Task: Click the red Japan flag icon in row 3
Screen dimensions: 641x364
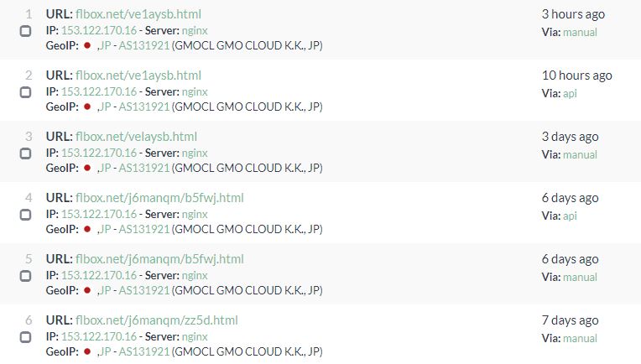Action: (x=87, y=168)
